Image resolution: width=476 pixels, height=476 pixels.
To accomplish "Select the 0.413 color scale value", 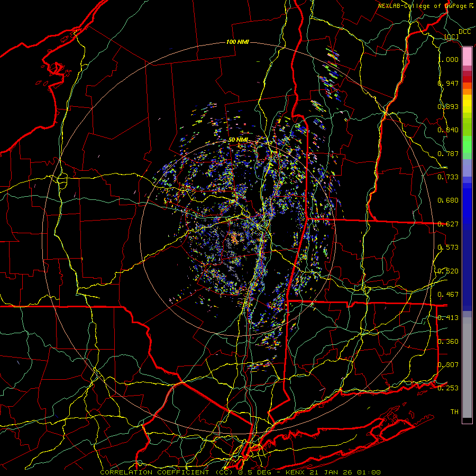I will click(448, 318).
